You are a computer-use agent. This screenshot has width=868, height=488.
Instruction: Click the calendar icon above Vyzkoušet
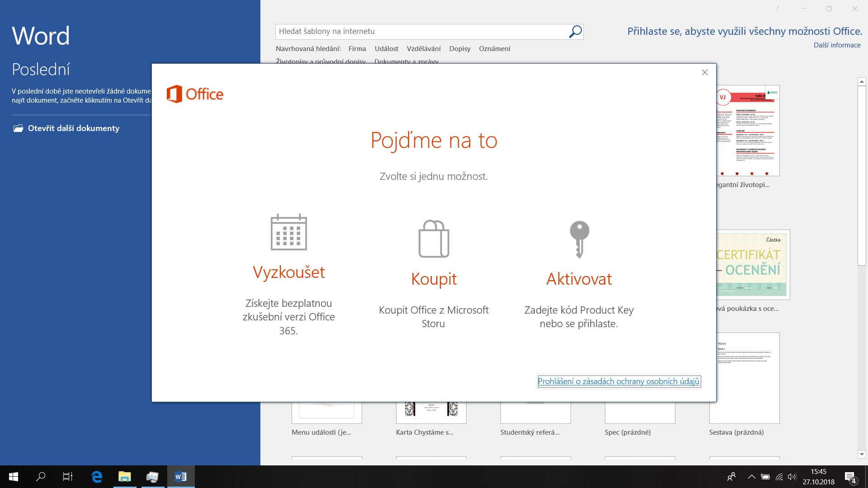coord(288,232)
